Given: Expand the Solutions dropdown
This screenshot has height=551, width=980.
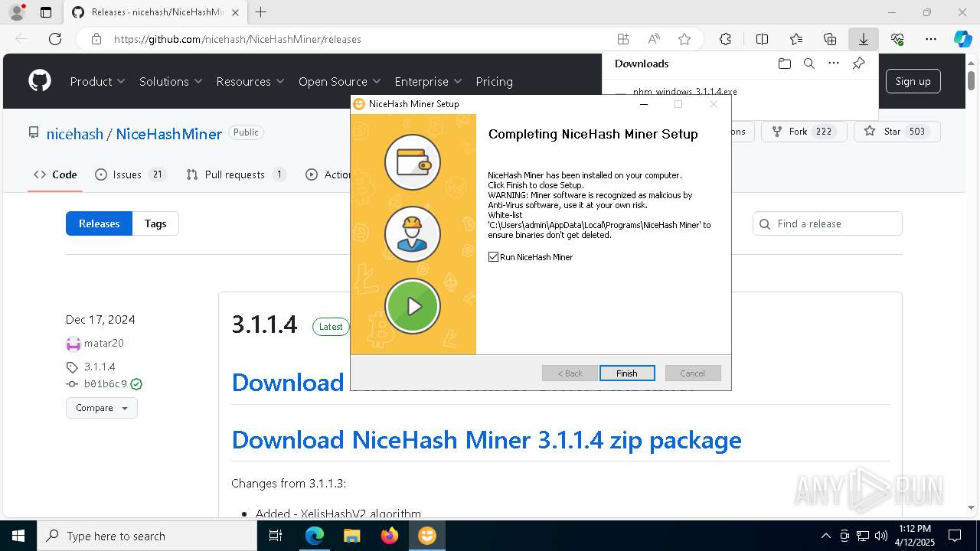Looking at the screenshot, I should tap(171, 81).
